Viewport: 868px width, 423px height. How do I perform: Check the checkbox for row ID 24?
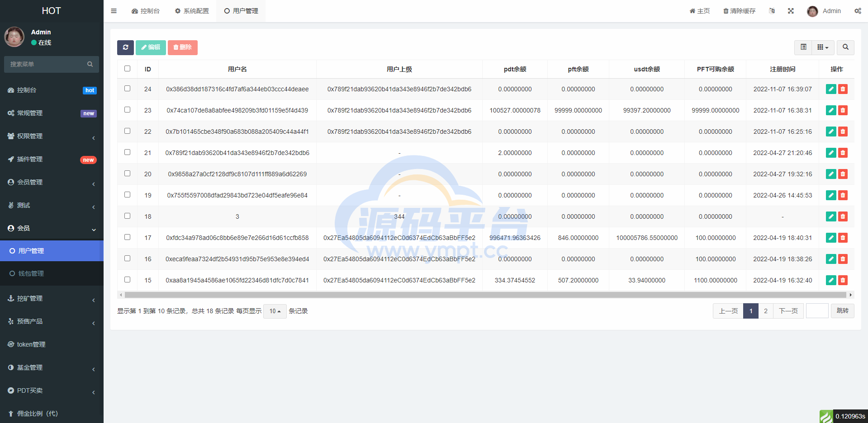tap(127, 89)
